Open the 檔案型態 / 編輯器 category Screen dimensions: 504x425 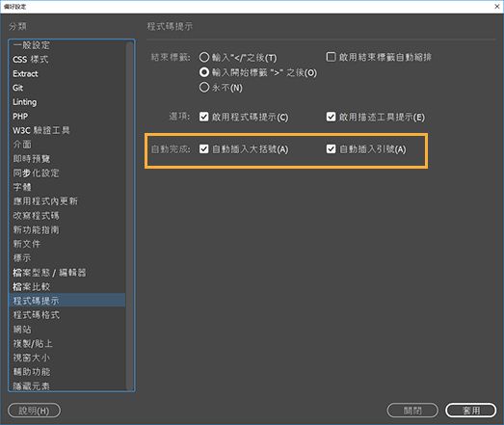point(67,273)
